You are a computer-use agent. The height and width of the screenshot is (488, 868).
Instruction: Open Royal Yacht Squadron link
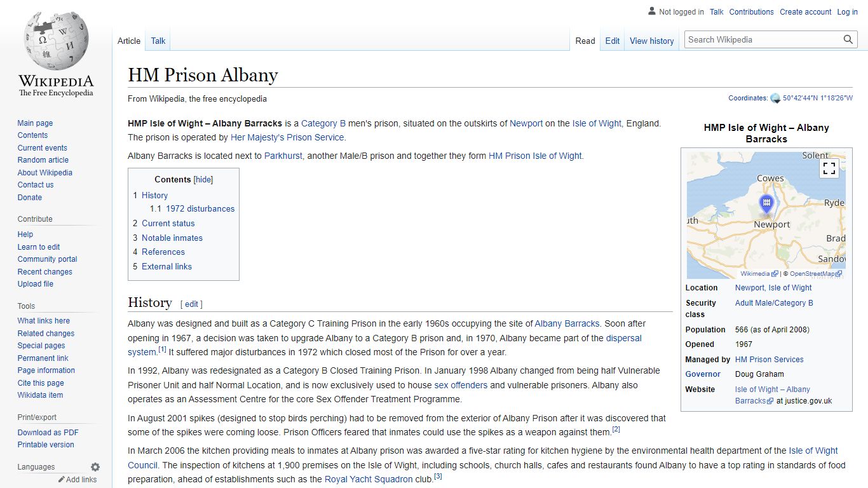(369, 479)
